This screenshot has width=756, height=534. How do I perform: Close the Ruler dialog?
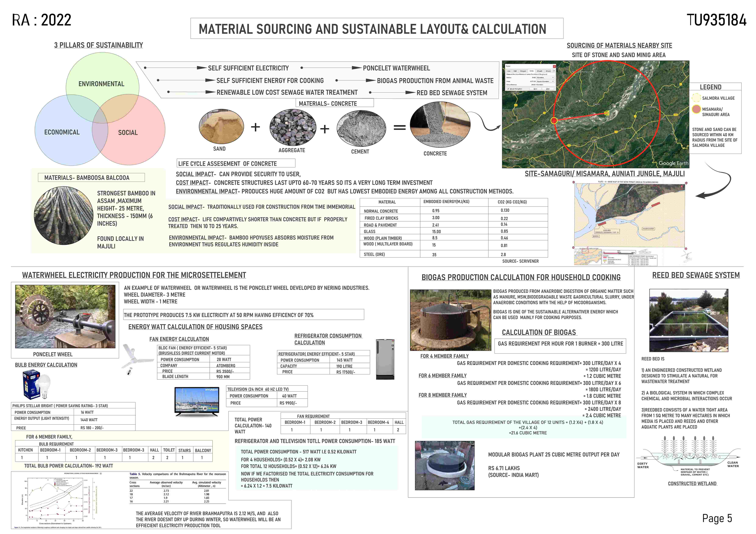[554, 67]
